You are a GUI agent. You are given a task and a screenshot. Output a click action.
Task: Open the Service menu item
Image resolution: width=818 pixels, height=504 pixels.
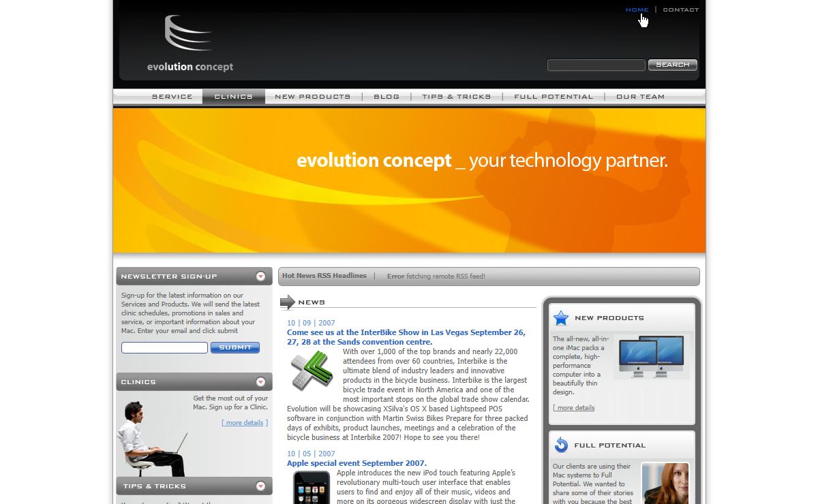(x=172, y=97)
